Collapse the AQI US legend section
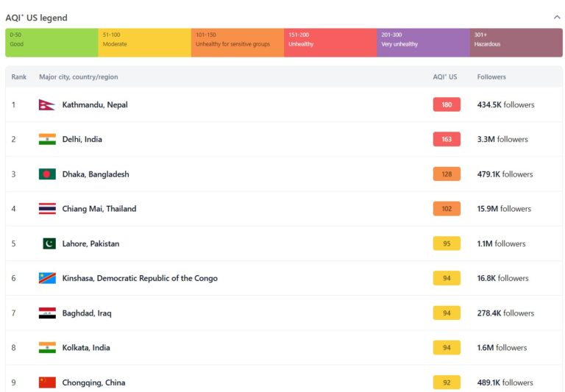Image resolution: width=565 pixels, height=392 pixels. click(x=557, y=17)
